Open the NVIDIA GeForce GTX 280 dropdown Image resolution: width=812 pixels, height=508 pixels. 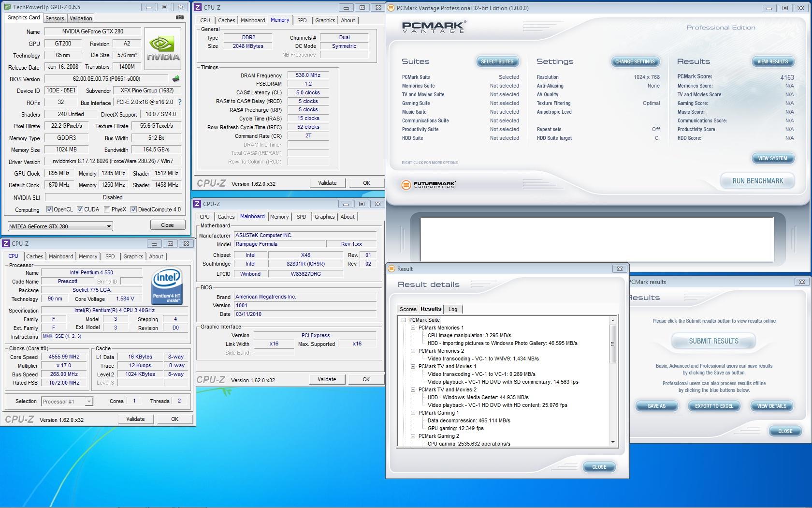point(60,226)
